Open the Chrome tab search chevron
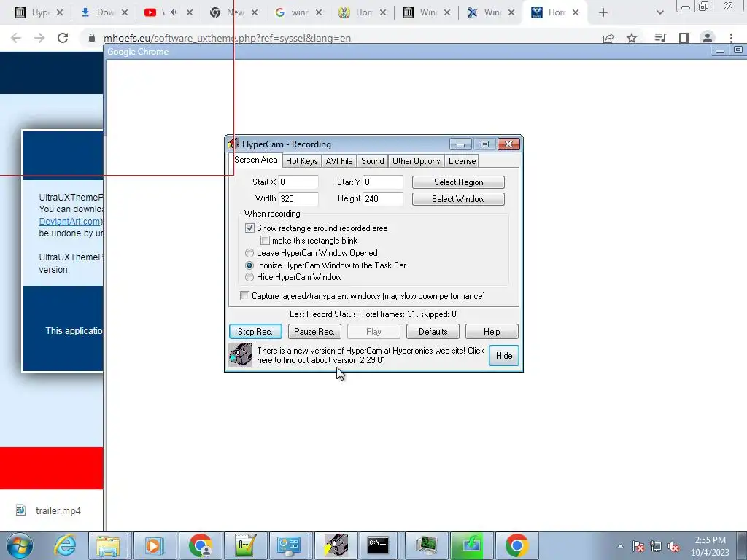 pyautogui.click(x=659, y=12)
